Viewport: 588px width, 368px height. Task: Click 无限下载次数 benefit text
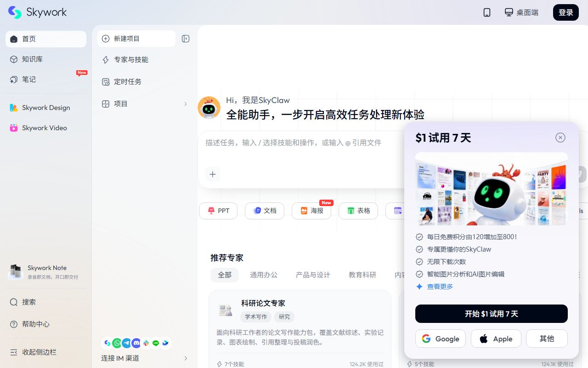447,262
